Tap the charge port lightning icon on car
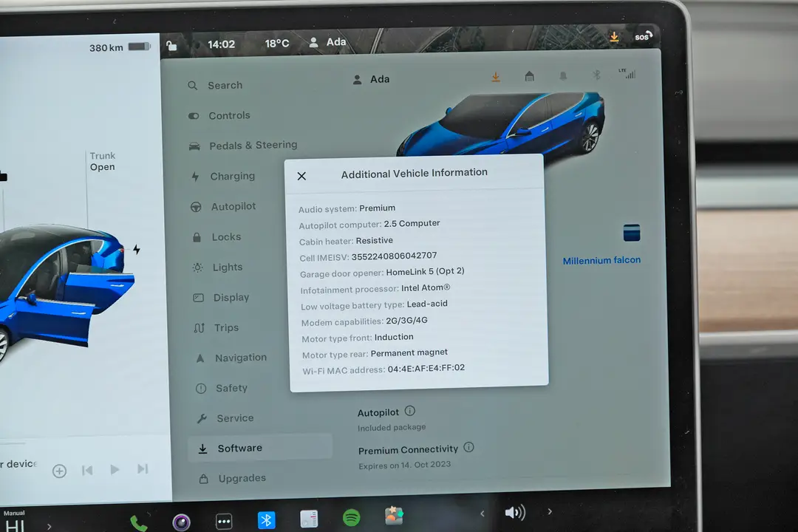Image resolution: width=798 pixels, height=532 pixels. click(x=137, y=250)
